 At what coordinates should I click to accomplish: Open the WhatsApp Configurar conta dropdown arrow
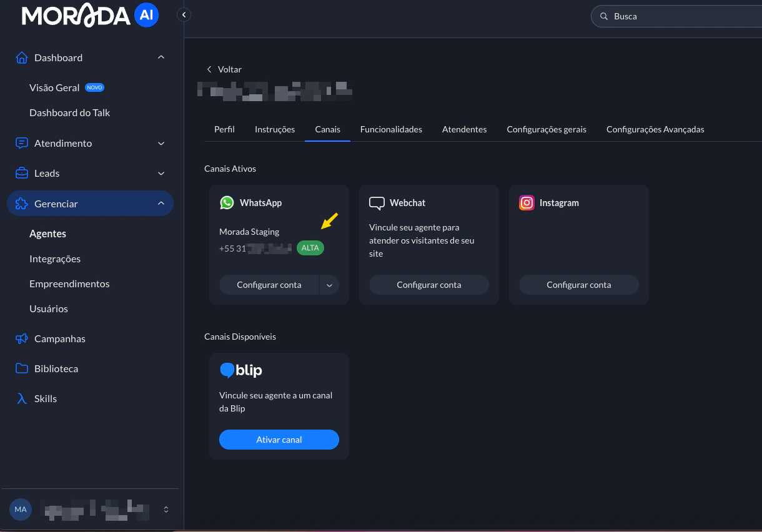pyautogui.click(x=329, y=285)
